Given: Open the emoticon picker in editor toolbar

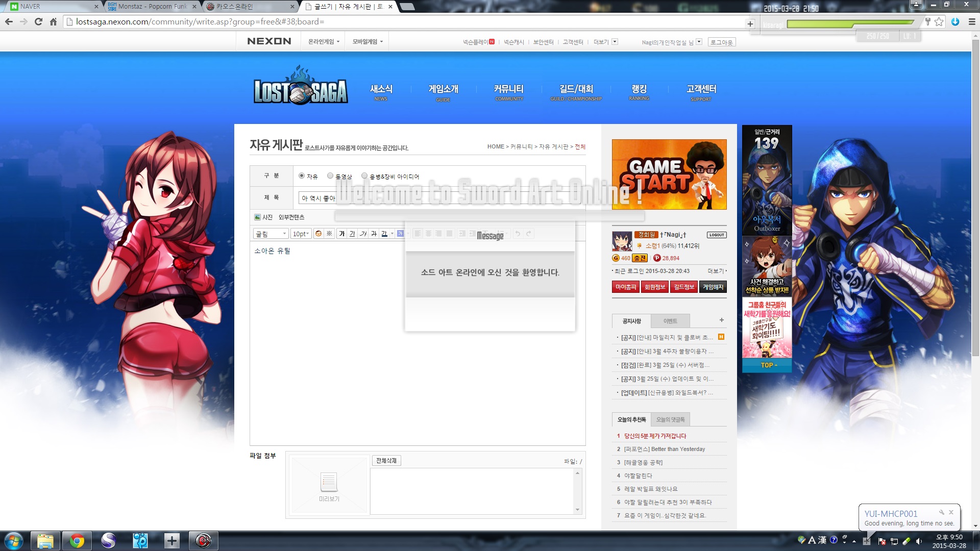Looking at the screenshot, I should (x=318, y=234).
